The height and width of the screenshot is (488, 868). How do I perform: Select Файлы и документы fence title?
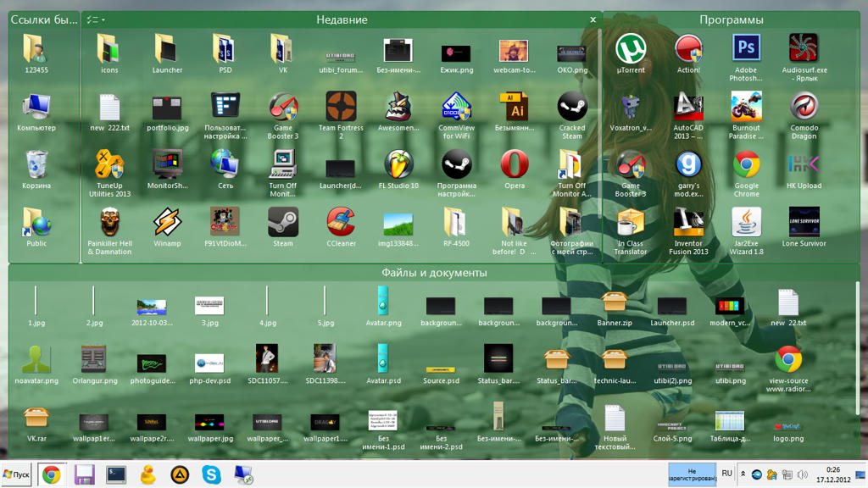[434, 273]
